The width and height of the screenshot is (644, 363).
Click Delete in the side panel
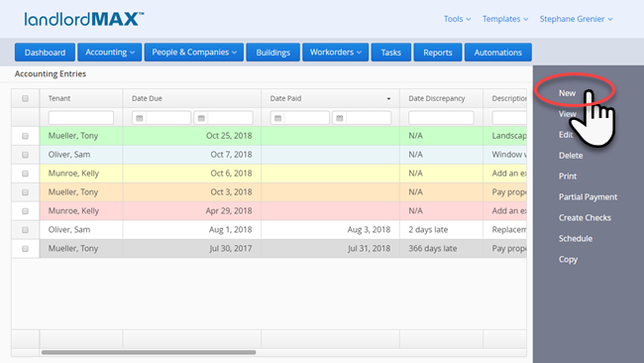pyautogui.click(x=571, y=156)
